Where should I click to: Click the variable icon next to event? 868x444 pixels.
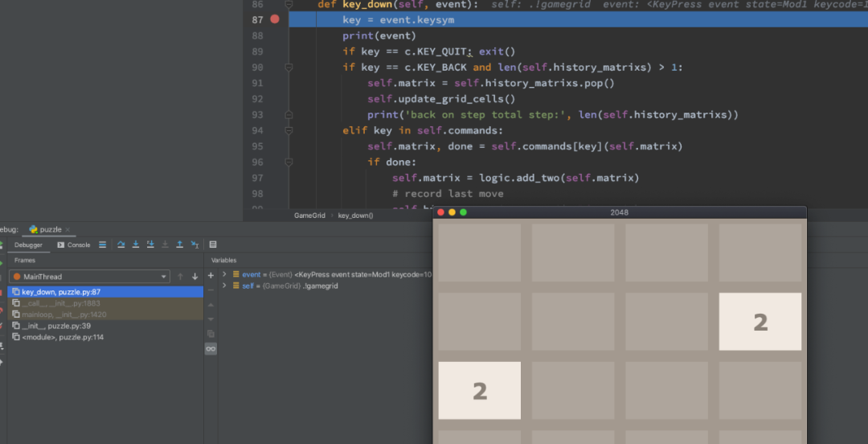(236, 274)
